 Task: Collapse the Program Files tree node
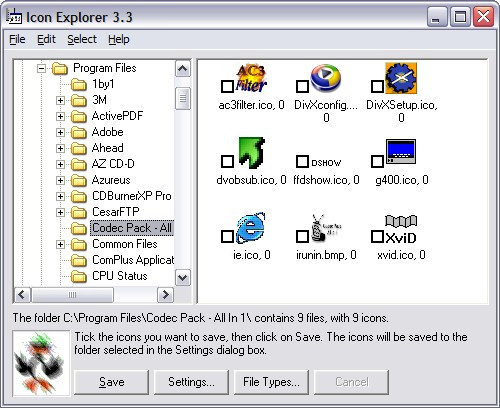(42, 69)
